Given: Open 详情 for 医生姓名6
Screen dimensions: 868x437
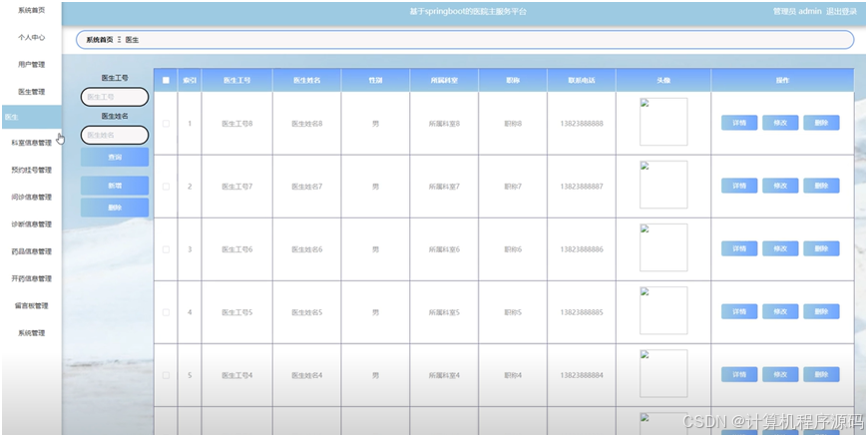Looking at the screenshot, I should 739,248.
